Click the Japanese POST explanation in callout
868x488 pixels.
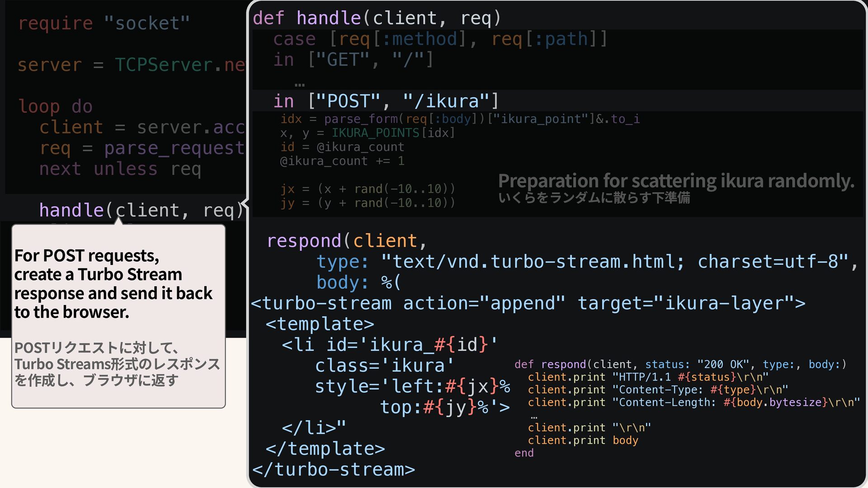[x=117, y=364]
